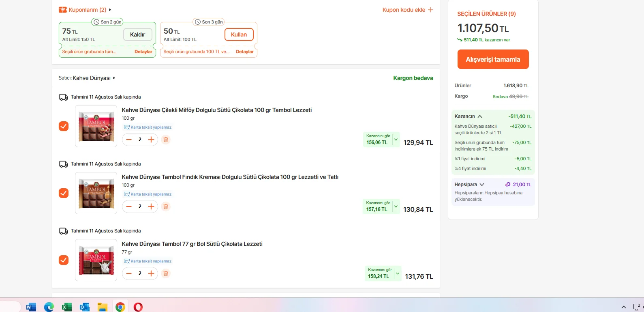Increase quantity of Çilekli Milföy chocolate
This screenshot has width=644, height=312.
[x=151, y=140]
